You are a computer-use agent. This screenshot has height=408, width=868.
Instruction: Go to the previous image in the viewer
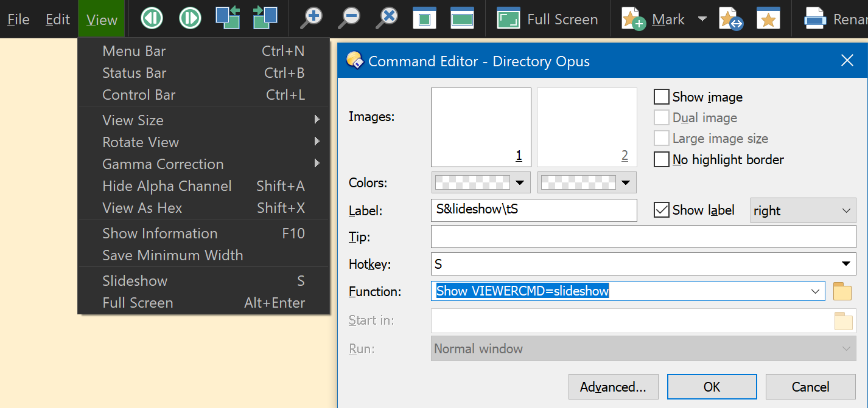click(x=152, y=19)
